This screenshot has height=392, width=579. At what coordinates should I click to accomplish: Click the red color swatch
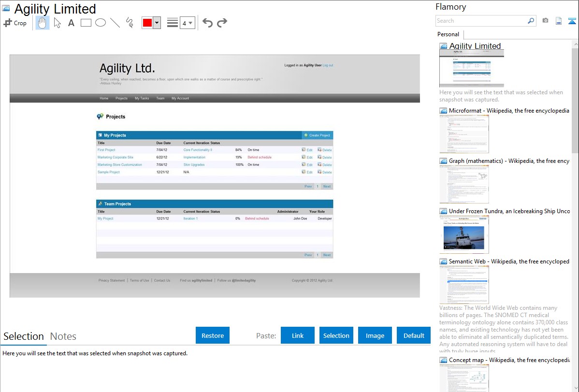click(x=147, y=23)
